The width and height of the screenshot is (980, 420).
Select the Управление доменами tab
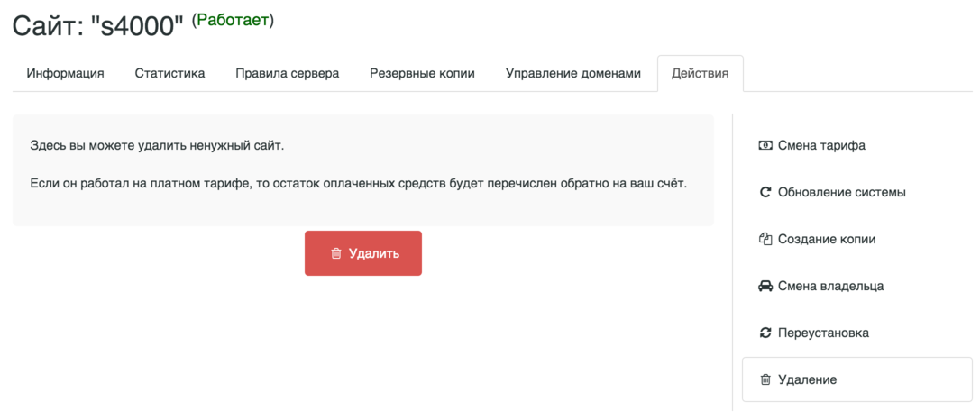573,73
